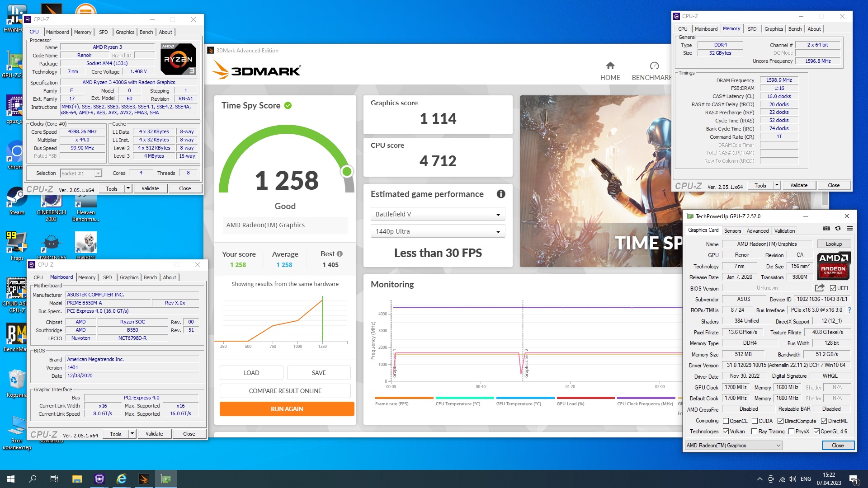This screenshot has height=488, width=868.
Task: Open the 1440p Ultra resolution dropdown
Action: (x=438, y=231)
